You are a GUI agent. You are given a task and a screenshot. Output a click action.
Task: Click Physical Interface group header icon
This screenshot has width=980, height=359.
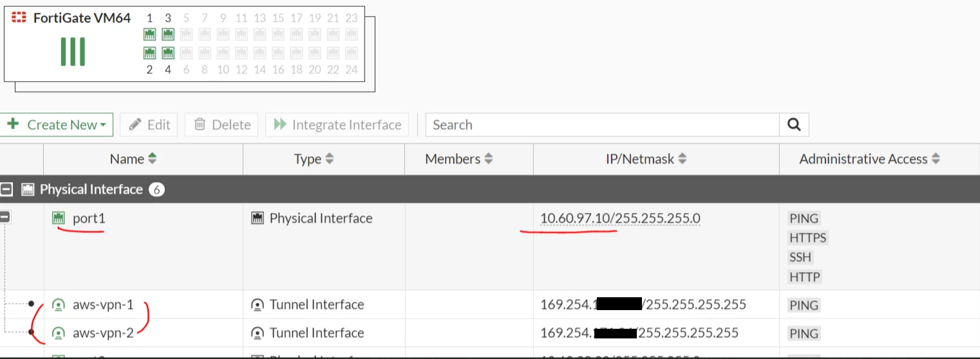click(28, 190)
